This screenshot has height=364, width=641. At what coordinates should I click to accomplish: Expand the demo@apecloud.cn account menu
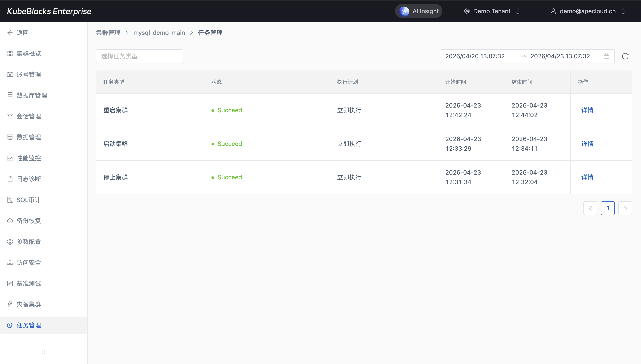click(x=587, y=11)
